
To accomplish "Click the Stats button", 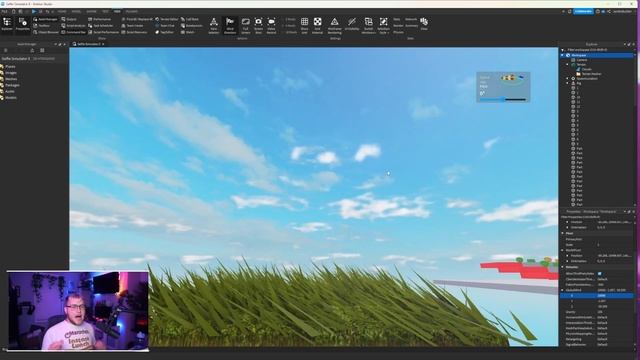I will pyautogui.click(x=397, y=19).
